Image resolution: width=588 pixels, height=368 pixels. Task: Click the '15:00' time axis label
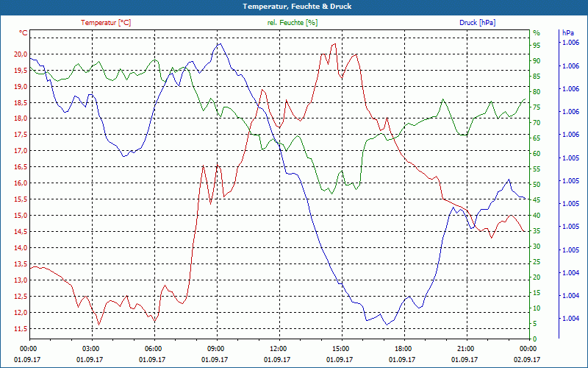click(342, 348)
